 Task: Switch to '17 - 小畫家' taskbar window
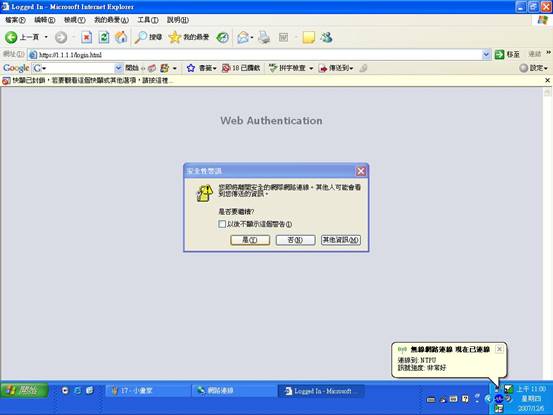(147, 391)
